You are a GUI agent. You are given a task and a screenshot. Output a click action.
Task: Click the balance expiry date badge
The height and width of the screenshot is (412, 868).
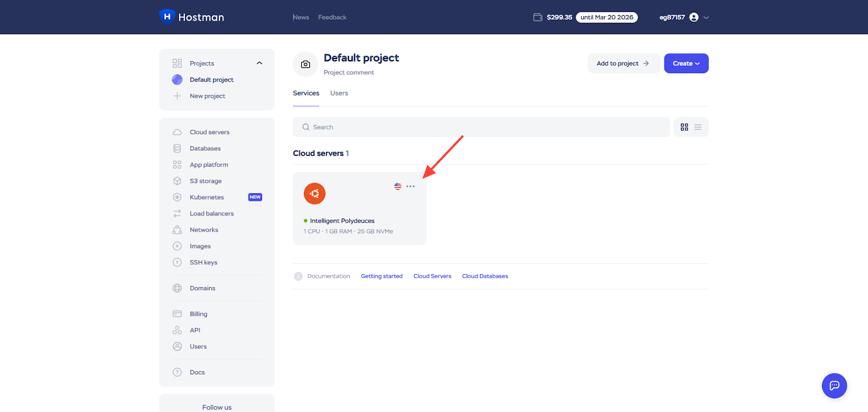click(607, 17)
